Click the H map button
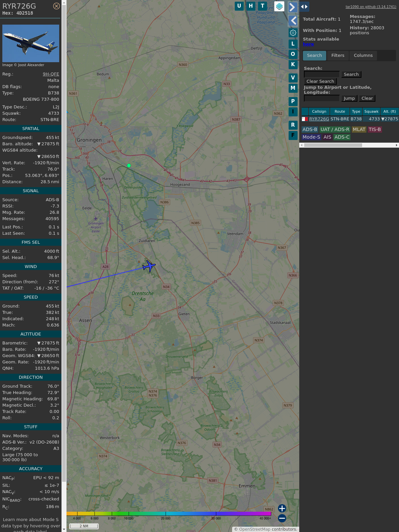Image resolution: width=399 pixels, height=532 pixels. (x=251, y=6)
